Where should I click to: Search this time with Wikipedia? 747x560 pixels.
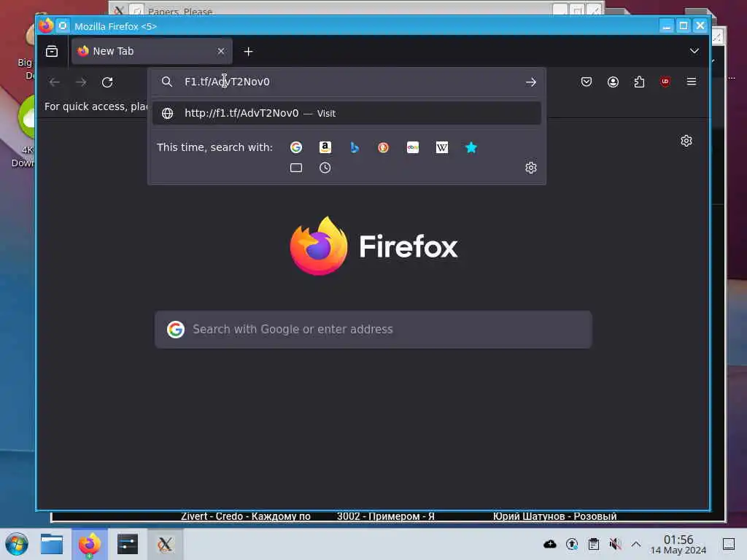(x=441, y=147)
